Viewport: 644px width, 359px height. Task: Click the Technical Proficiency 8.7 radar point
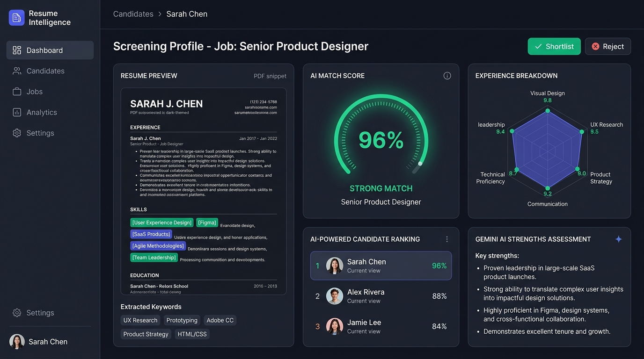point(517,170)
